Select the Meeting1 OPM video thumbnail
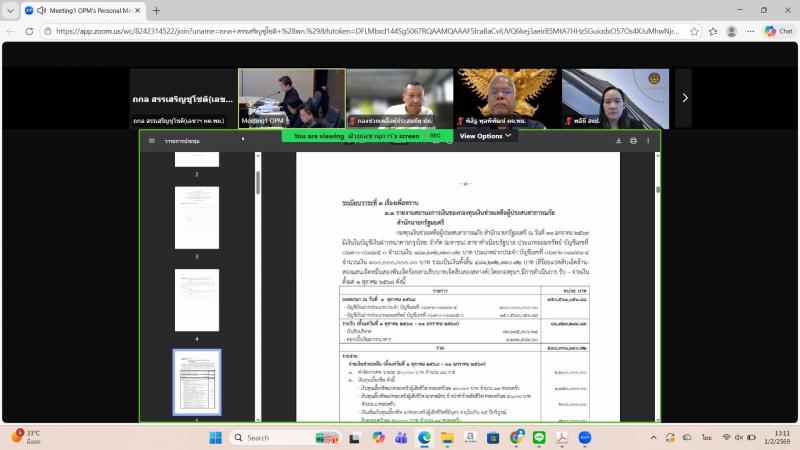The width and height of the screenshot is (800, 450). (x=292, y=98)
